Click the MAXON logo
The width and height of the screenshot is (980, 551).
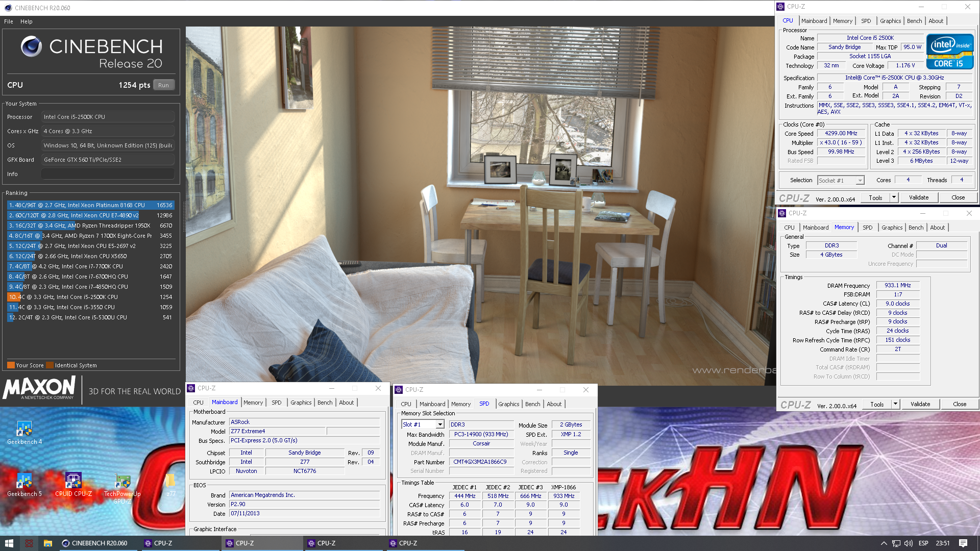pos(39,388)
